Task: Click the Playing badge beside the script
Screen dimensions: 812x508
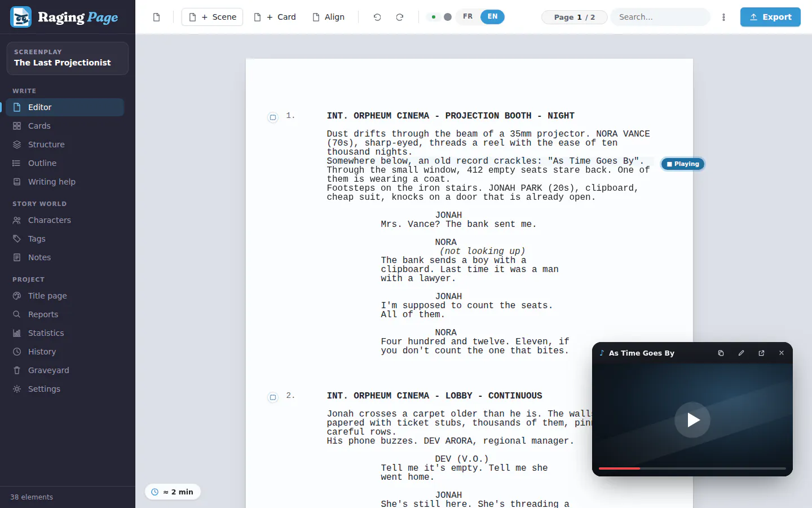Action: click(x=683, y=164)
